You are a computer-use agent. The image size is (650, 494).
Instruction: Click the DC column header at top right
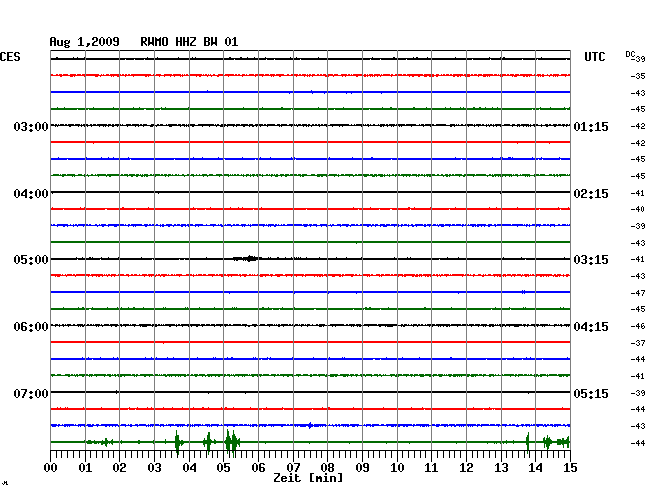click(x=630, y=55)
